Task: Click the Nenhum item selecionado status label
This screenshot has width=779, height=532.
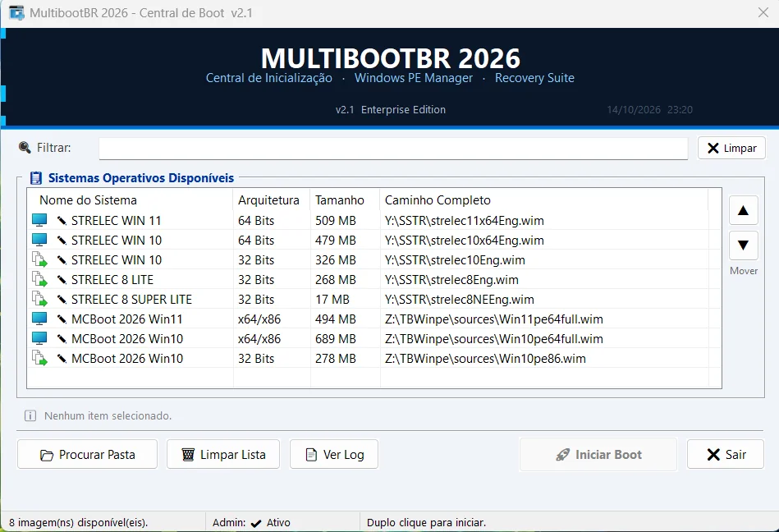Action: (108, 415)
